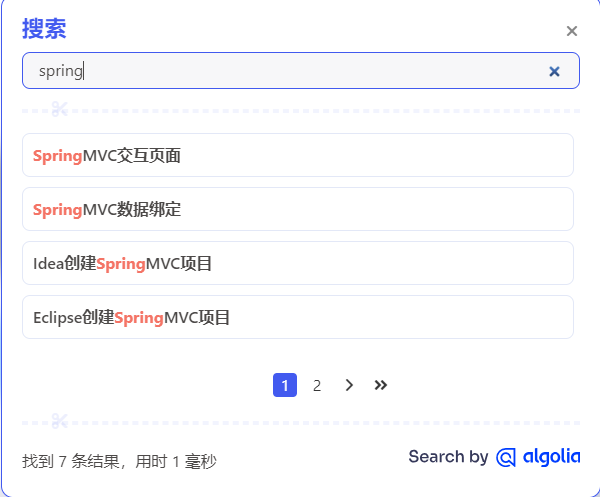Clear the search text with the X icon
600x497 pixels.
click(x=554, y=71)
